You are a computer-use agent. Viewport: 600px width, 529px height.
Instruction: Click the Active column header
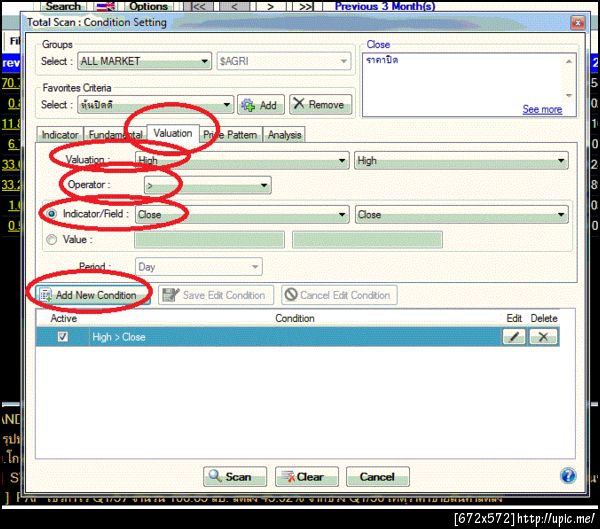click(x=64, y=318)
